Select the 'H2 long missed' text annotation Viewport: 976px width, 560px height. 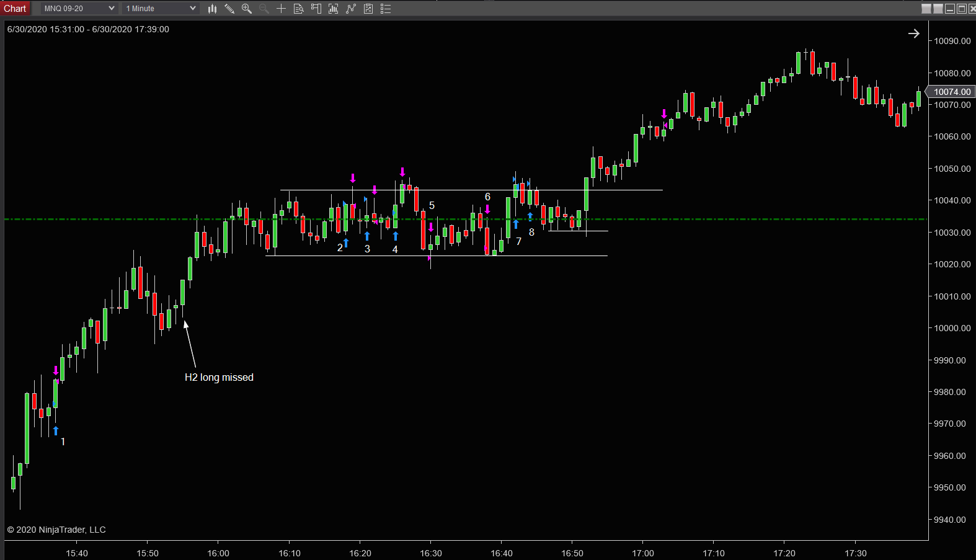pyautogui.click(x=219, y=377)
